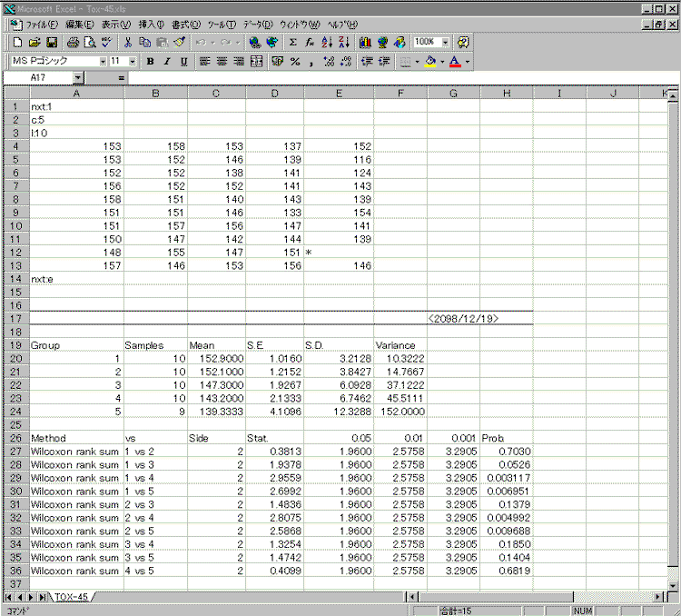
Task: Toggle Underline formatting
Action: click(183, 62)
